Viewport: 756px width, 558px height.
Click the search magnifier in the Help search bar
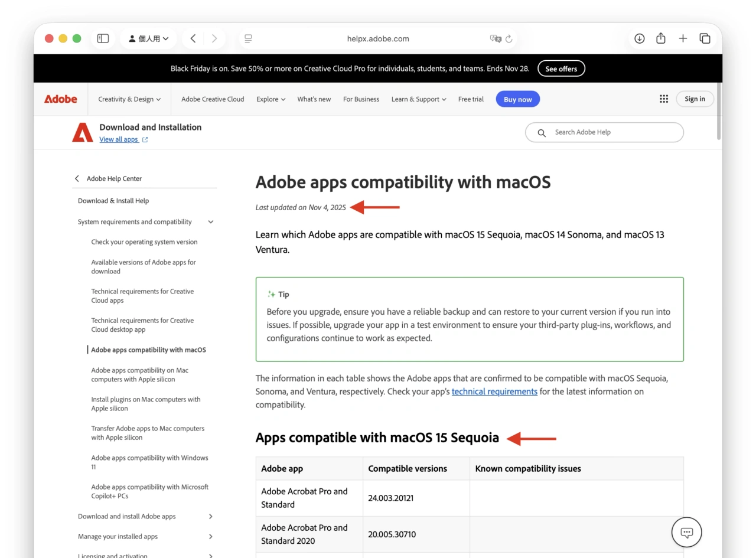(x=542, y=133)
